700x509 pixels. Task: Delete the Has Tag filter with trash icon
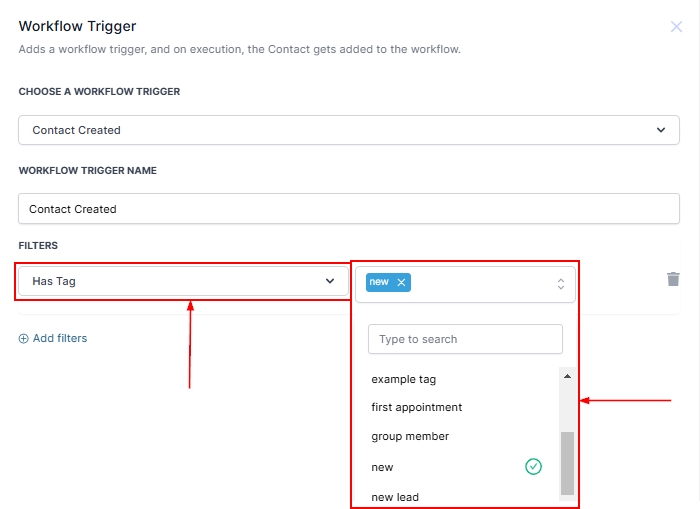[673, 279]
